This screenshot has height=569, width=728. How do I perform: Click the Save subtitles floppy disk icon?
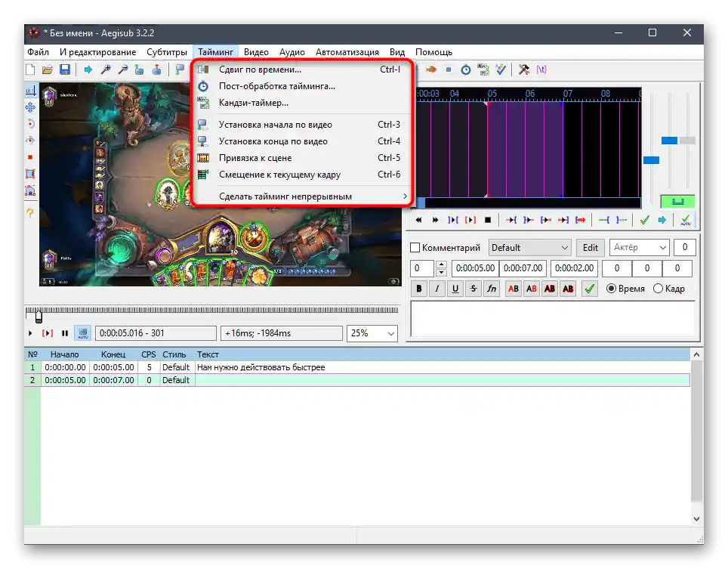[65, 70]
